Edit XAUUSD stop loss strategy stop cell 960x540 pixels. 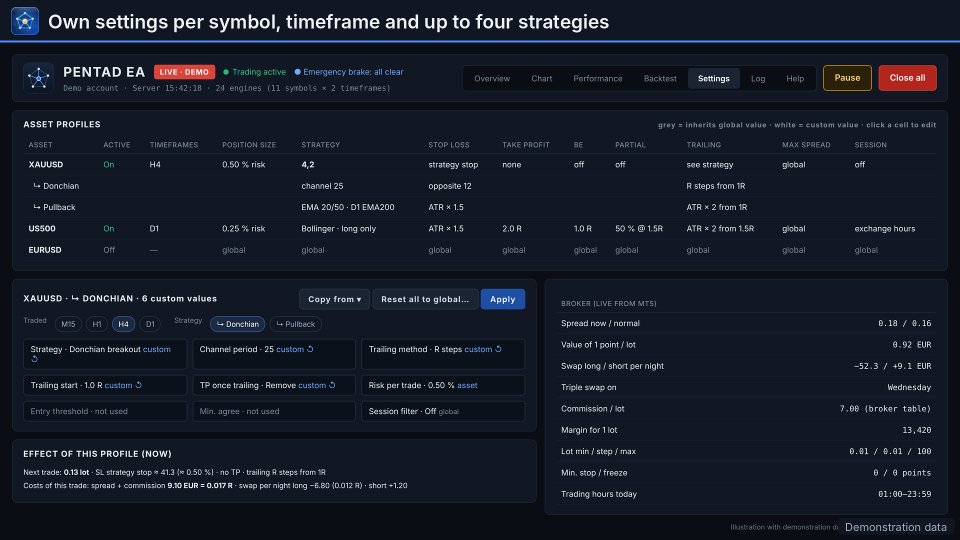(453, 165)
